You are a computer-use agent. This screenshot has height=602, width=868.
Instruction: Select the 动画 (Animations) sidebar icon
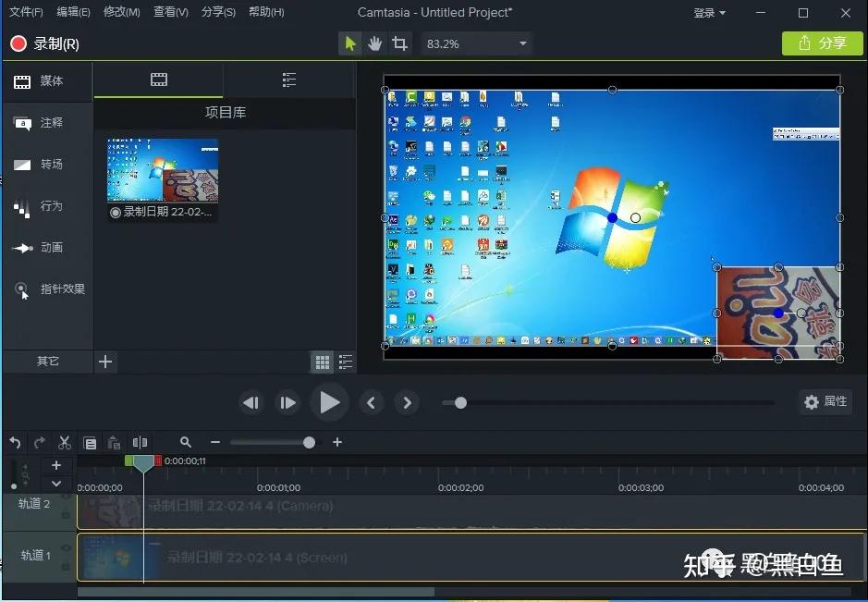click(x=46, y=247)
